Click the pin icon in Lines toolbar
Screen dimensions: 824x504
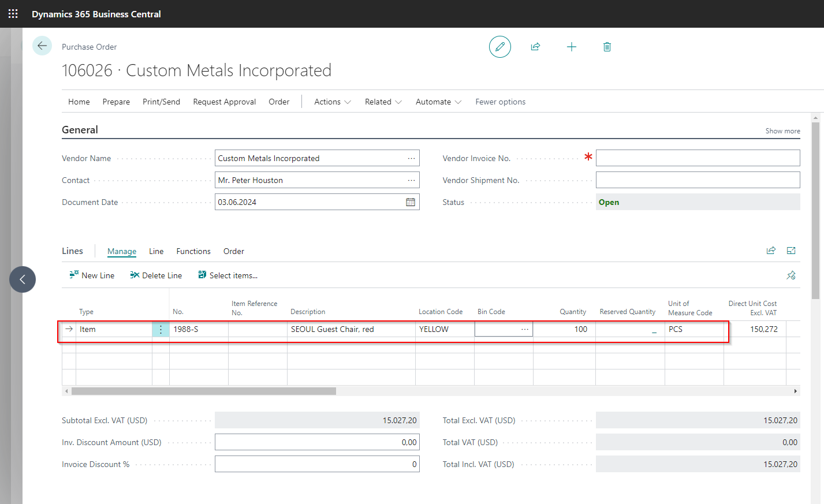click(x=791, y=275)
